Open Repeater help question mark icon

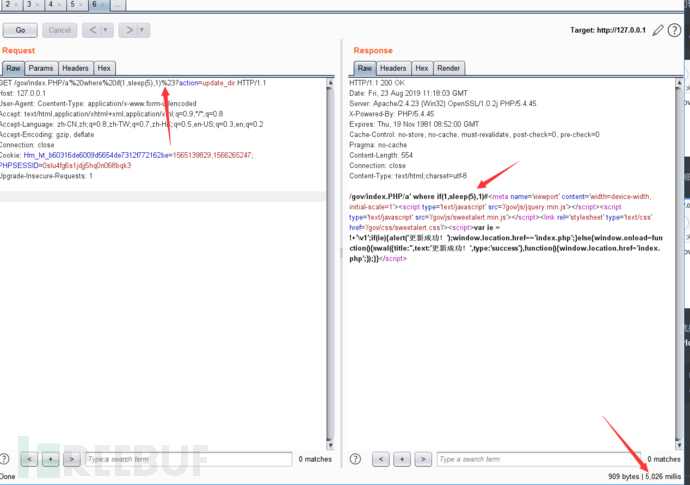tap(674, 30)
